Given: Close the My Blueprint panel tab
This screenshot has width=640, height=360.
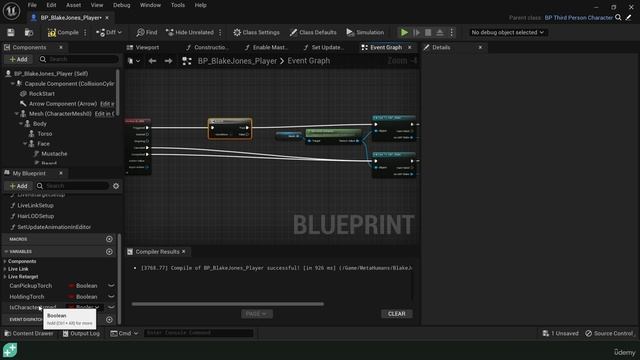Looking at the screenshot, I should [x=61, y=173].
